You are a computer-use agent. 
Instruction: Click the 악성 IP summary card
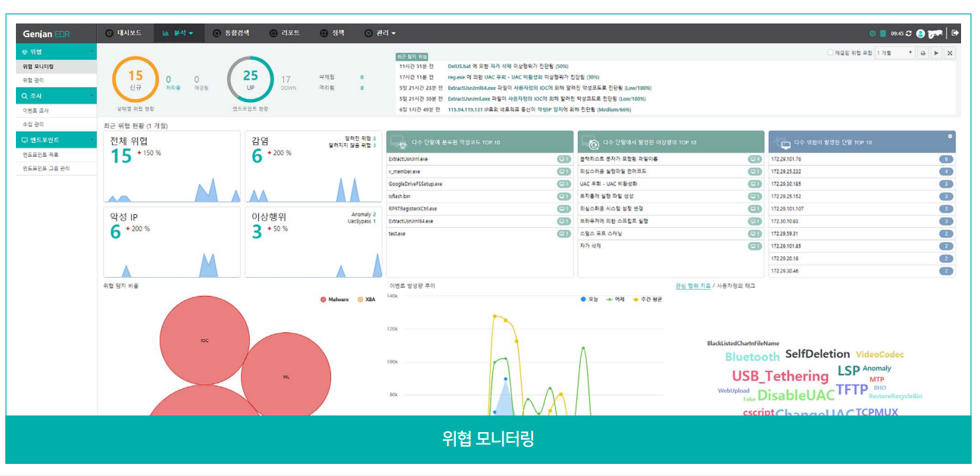[x=172, y=242]
